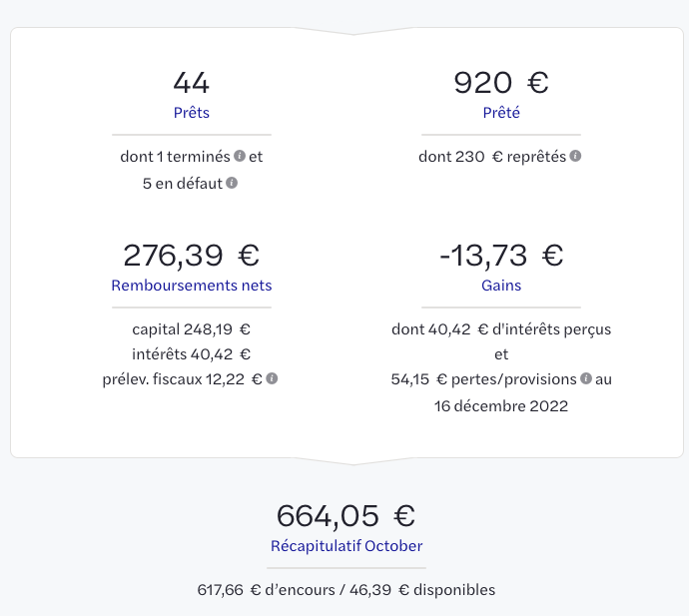Click the "16 décembre 2022" date text
The height and width of the screenshot is (616, 689).
coord(501,405)
